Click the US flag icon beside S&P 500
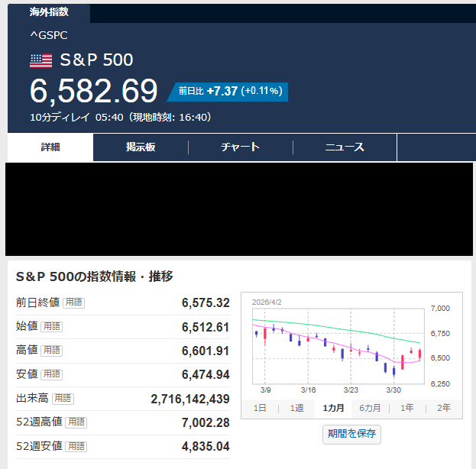Viewport: 476px width, 469px height. [x=40, y=60]
